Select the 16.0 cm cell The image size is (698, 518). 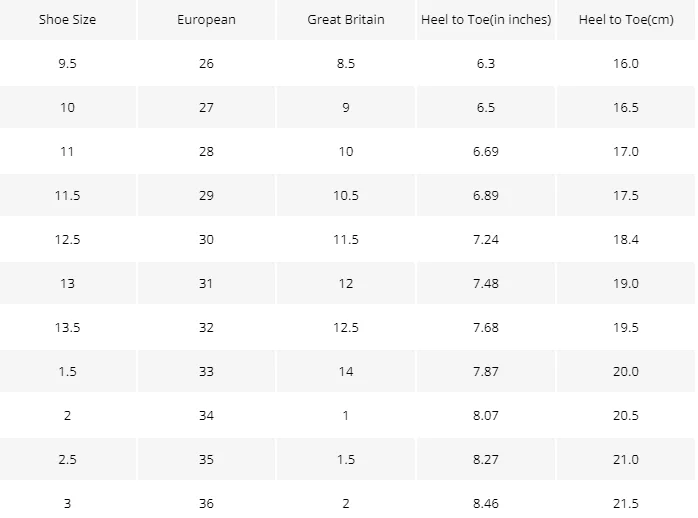(x=626, y=64)
